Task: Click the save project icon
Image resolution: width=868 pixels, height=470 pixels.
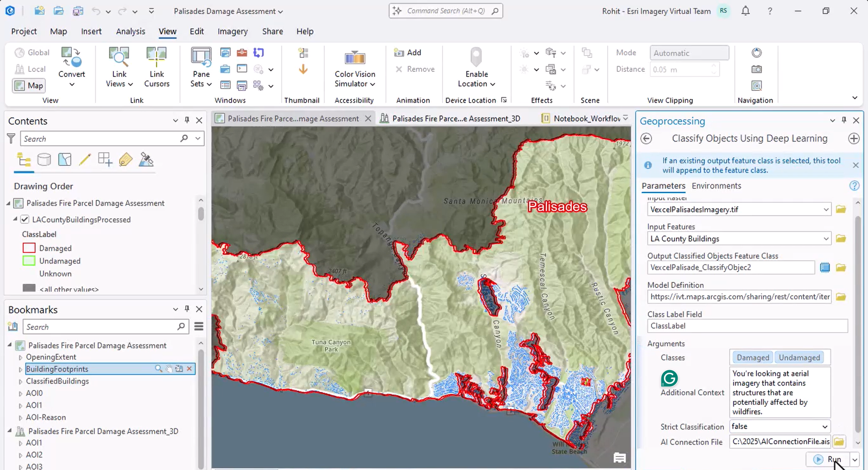Action: 78,11
